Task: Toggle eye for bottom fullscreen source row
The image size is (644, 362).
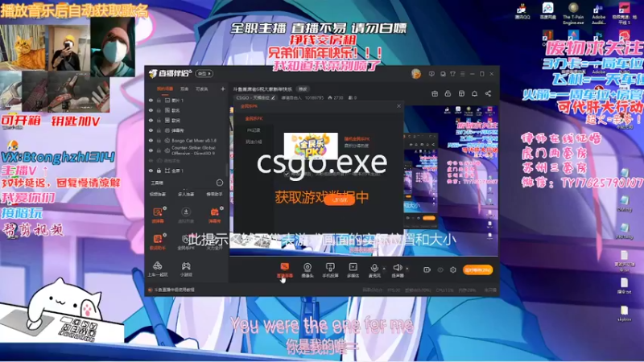Action: tap(151, 171)
